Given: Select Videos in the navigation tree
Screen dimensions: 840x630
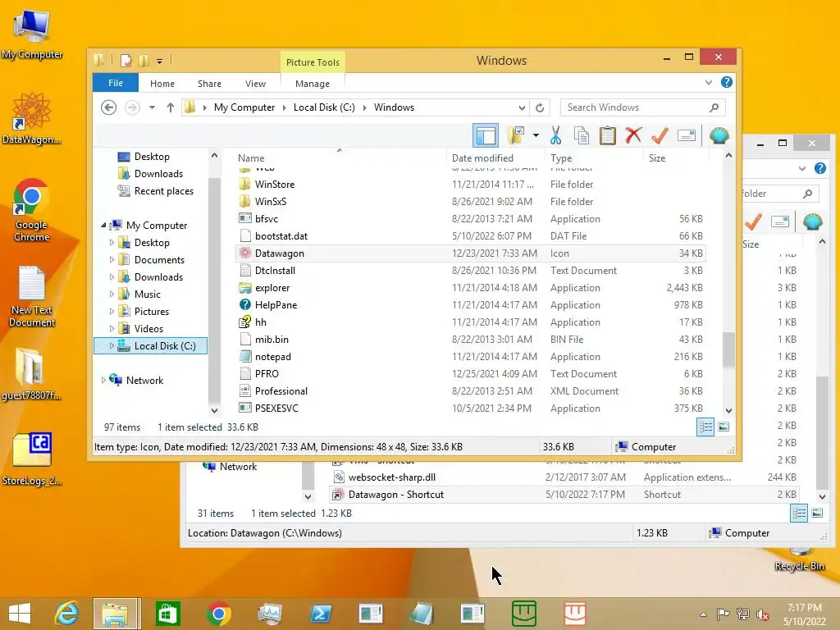Looking at the screenshot, I should click(x=148, y=328).
